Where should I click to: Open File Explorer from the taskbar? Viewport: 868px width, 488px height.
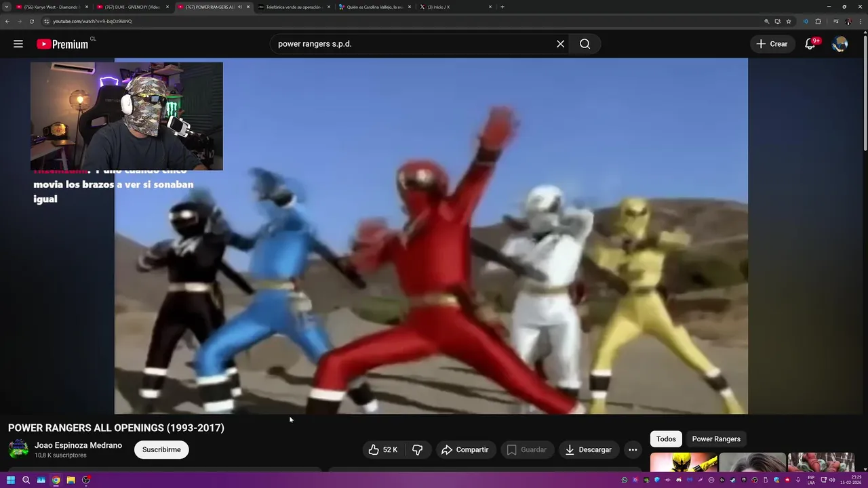[71, 480]
